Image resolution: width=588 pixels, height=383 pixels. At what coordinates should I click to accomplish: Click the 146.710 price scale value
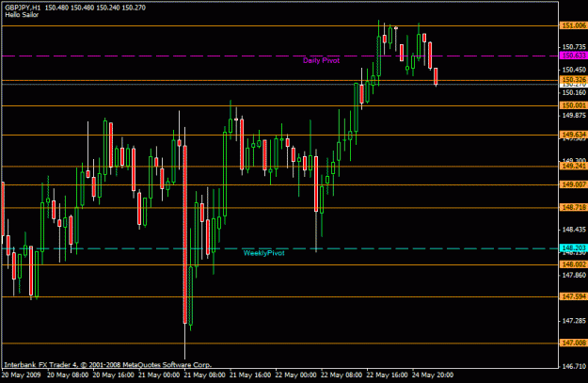pos(574,366)
